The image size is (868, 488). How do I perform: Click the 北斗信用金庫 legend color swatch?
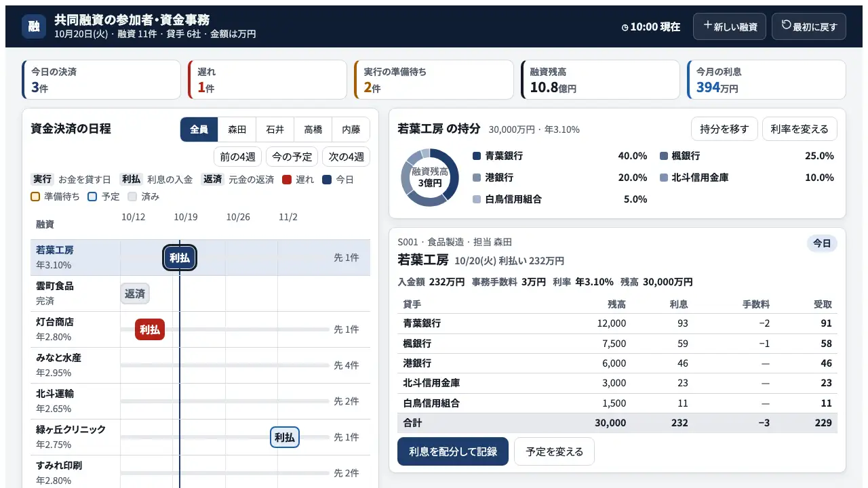664,178
